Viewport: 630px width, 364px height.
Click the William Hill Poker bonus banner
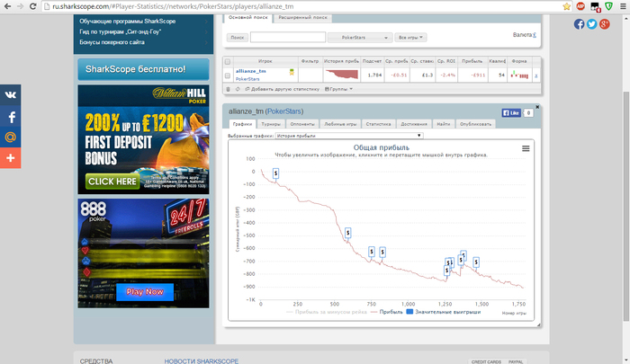(143, 139)
